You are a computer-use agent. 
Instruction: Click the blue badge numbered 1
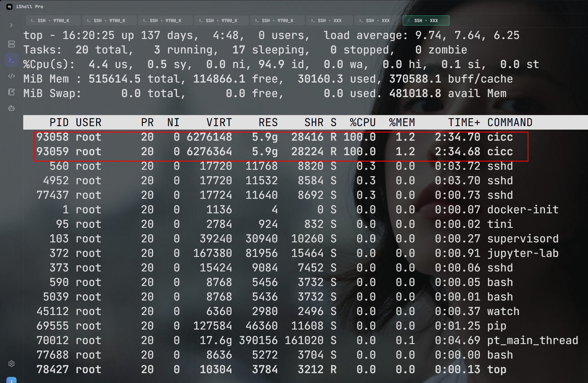[11, 380]
